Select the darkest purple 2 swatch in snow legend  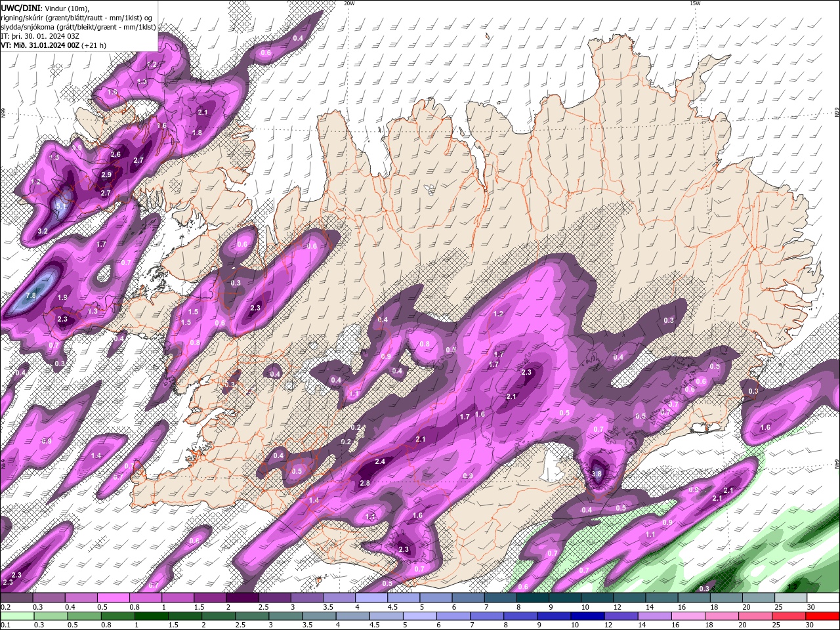241,598
